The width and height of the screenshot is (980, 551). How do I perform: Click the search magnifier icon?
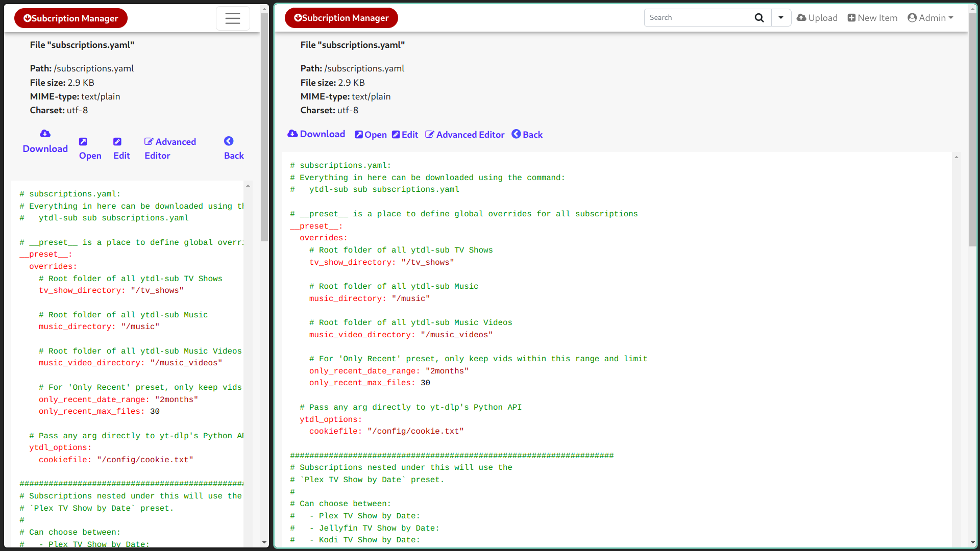pyautogui.click(x=759, y=18)
